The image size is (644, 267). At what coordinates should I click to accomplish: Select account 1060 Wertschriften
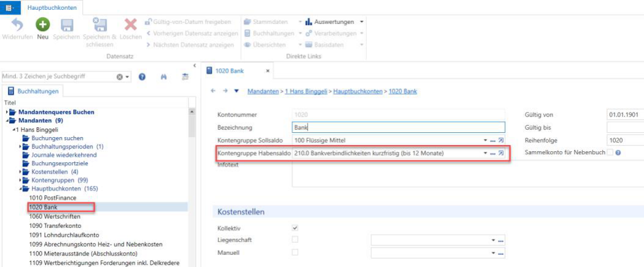pyautogui.click(x=54, y=216)
